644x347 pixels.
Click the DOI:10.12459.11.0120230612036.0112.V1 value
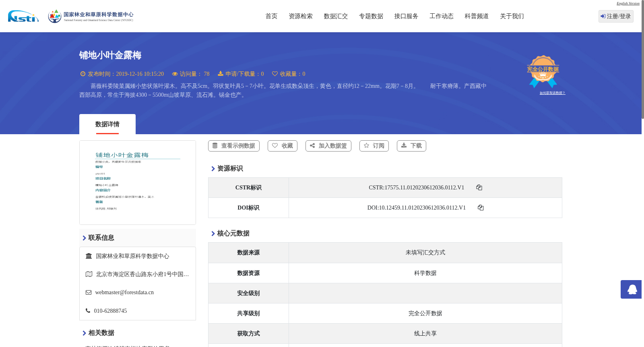[417, 208]
